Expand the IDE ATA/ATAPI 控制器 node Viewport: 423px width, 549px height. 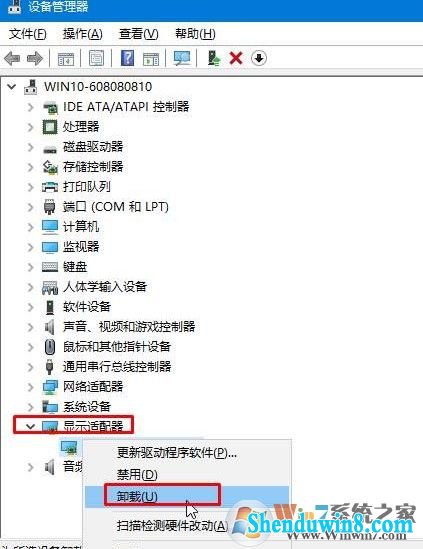[30, 107]
